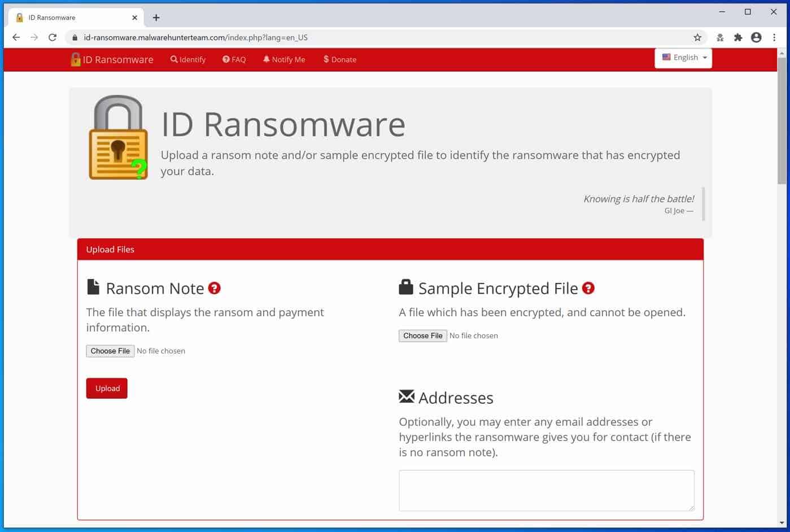This screenshot has height=532, width=790.
Task: Open the Donate link in navbar
Action: click(x=340, y=59)
